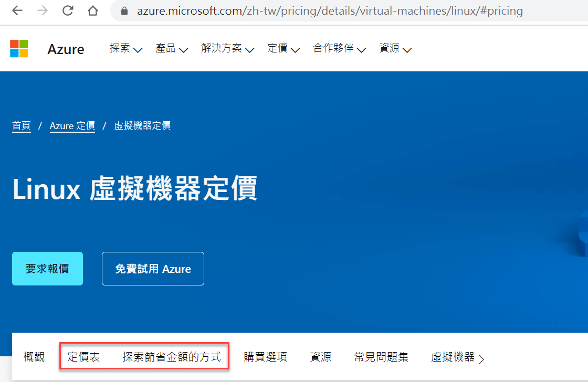Open the 虛擬機器 tab
The height and width of the screenshot is (382, 588).
coord(453,356)
